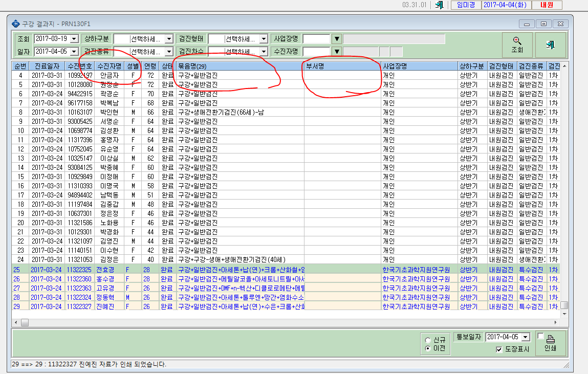Sort by the 수진자명 column header
Screen dimensions: 588x374
110,66
